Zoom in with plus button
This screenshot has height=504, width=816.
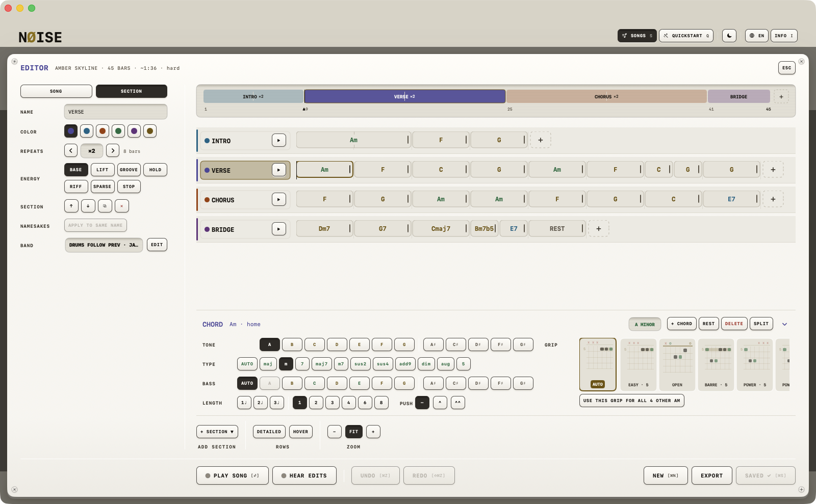(x=373, y=432)
